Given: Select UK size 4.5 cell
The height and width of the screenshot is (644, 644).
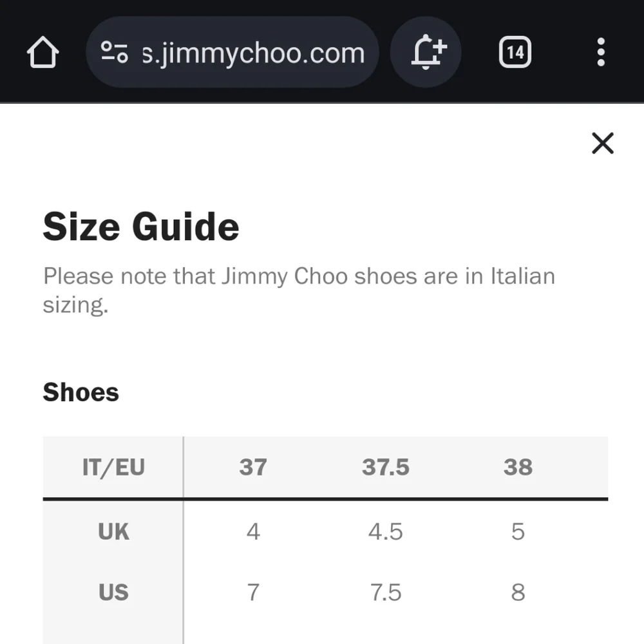Looking at the screenshot, I should 385,531.
